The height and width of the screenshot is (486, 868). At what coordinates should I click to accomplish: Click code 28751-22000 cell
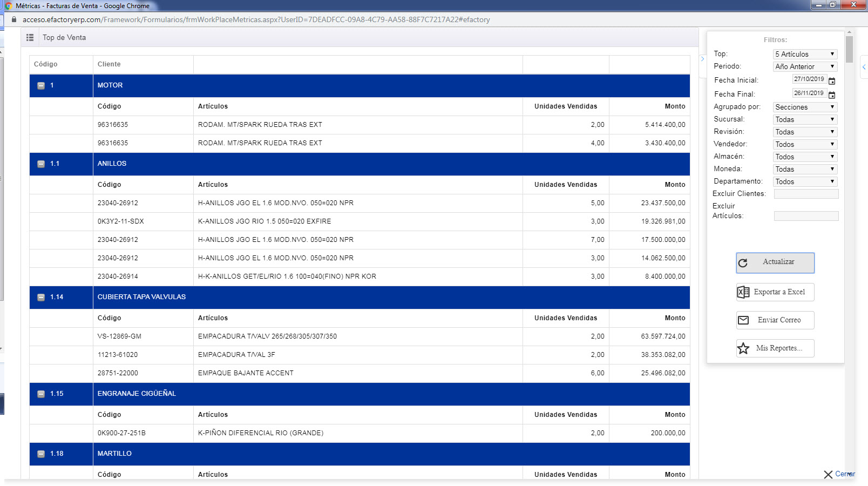click(118, 373)
